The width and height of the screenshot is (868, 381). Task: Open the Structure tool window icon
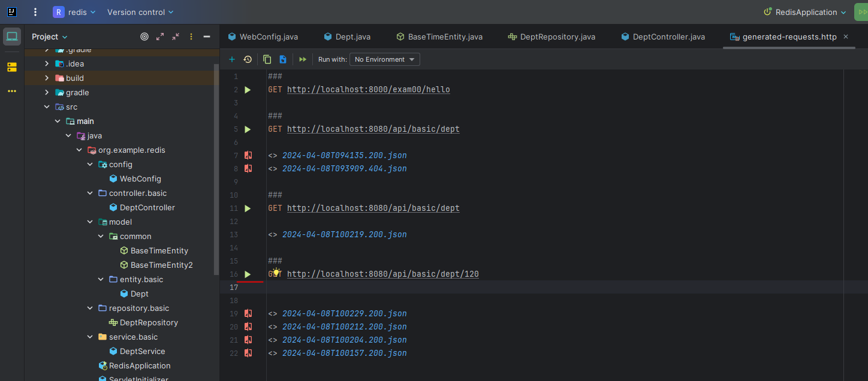click(x=12, y=67)
